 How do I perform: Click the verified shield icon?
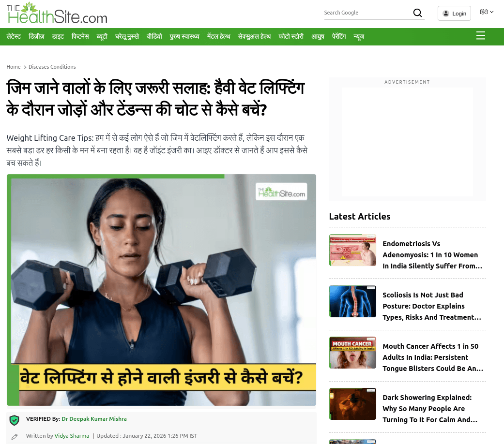(15, 420)
